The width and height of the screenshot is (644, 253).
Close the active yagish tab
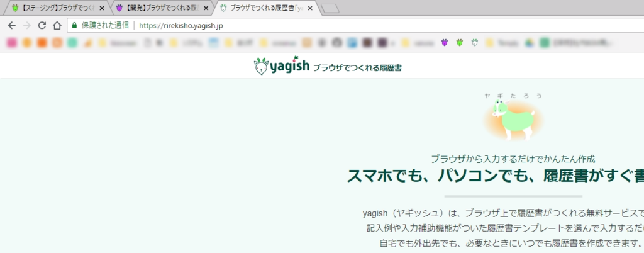point(309,8)
